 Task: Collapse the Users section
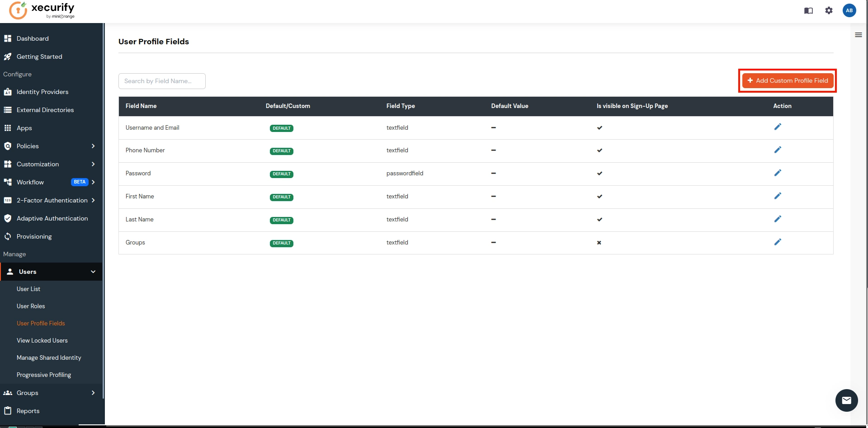pos(93,272)
